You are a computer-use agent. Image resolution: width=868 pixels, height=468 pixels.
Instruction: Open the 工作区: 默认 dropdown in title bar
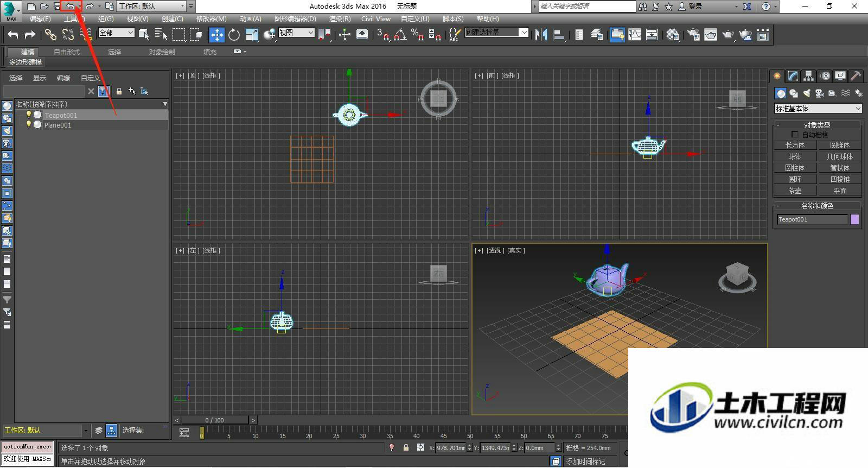click(151, 7)
